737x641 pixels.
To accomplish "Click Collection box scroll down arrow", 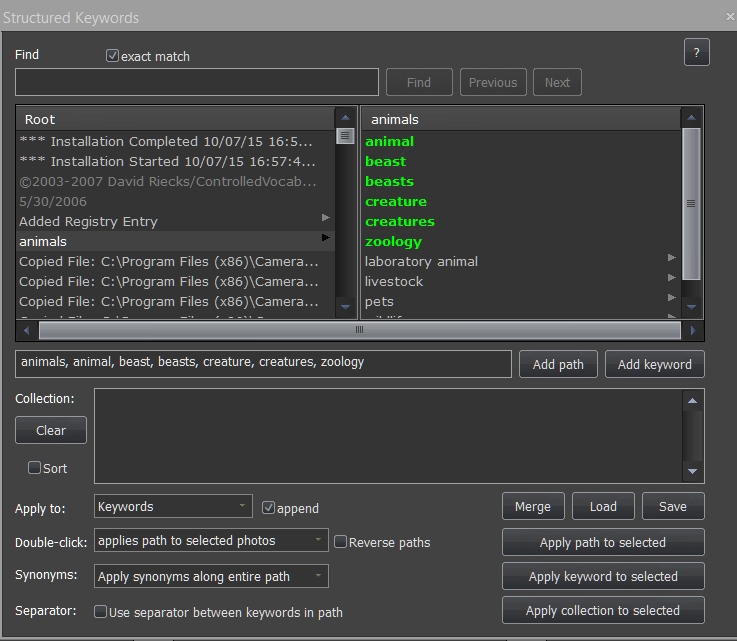I will coord(692,471).
